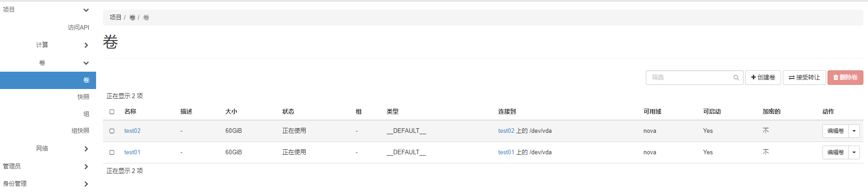Collapse the 项目 sidebar section chevron
This screenshot has height=194, width=868.
tap(86, 10)
